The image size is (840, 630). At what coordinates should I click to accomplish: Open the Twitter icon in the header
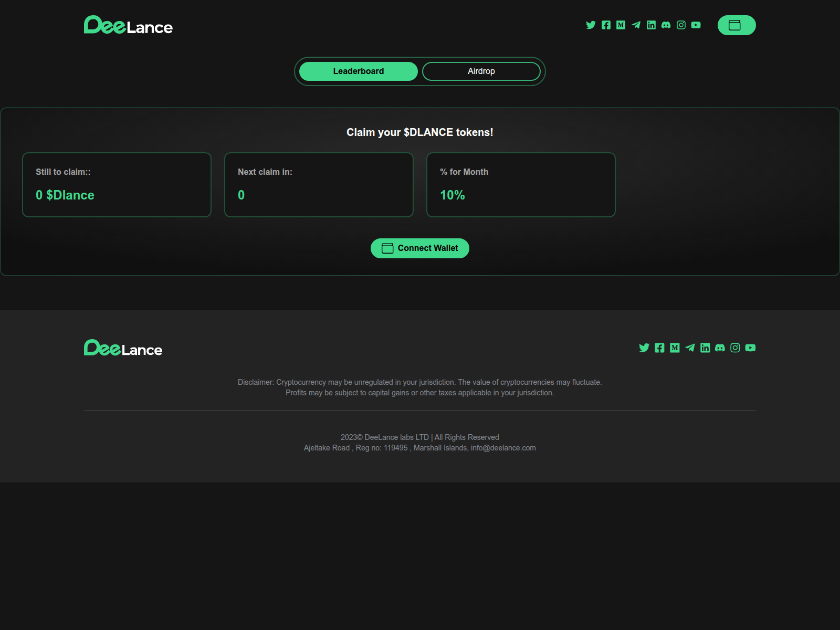pos(591,25)
